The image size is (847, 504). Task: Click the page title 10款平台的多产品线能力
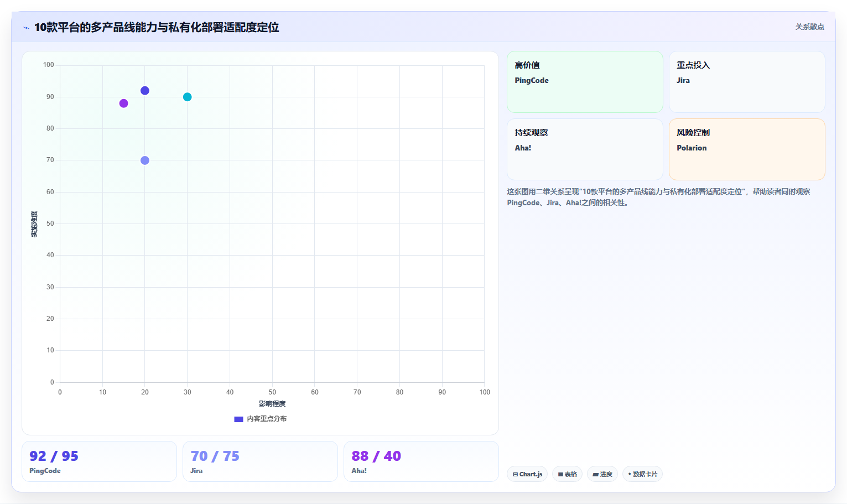tap(157, 28)
